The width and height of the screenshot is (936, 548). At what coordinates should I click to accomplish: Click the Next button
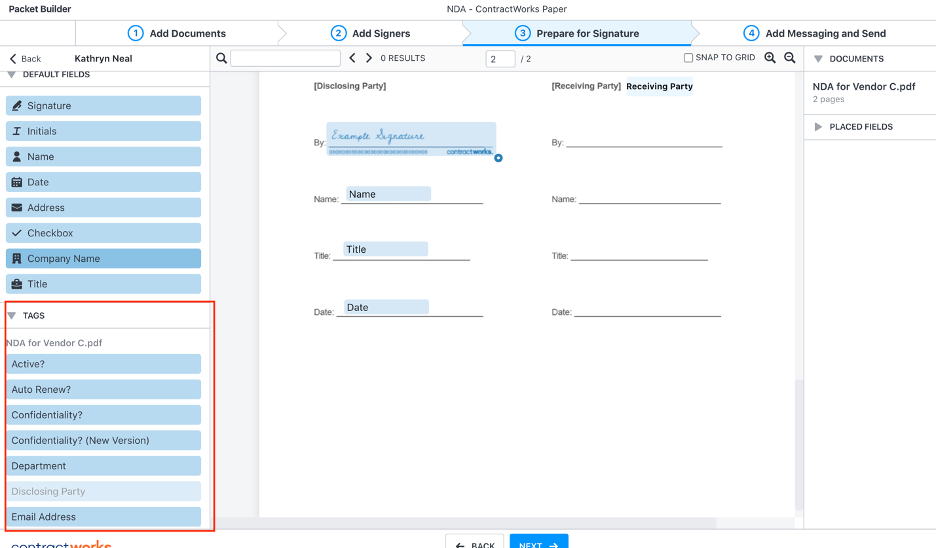click(539, 541)
